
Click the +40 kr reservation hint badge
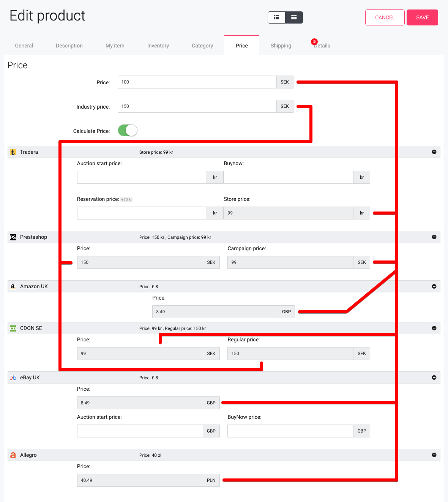(x=126, y=200)
